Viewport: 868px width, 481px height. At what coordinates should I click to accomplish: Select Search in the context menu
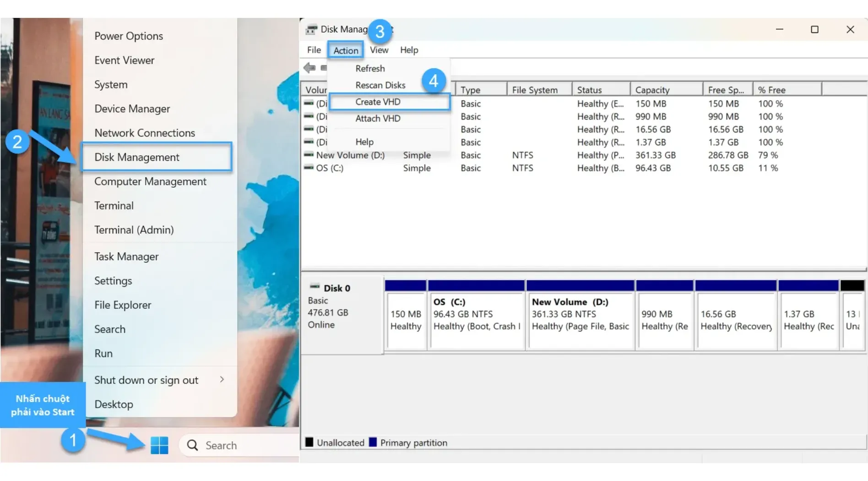pos(110,329)
